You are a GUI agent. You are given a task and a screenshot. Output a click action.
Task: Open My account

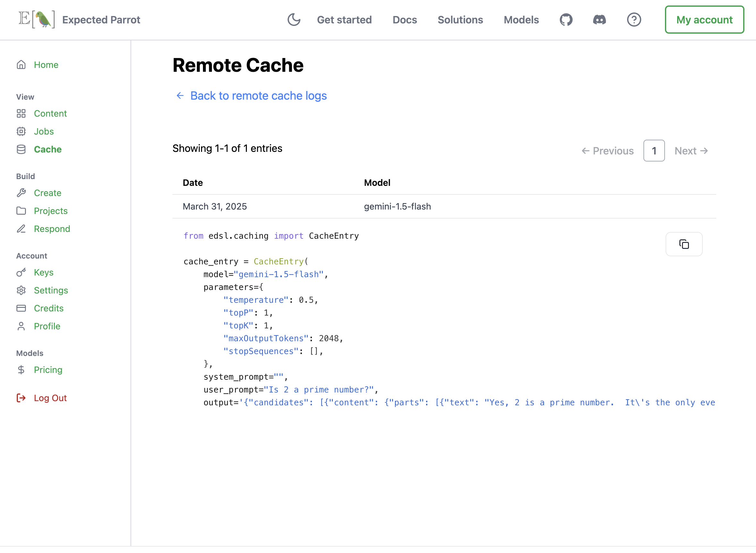(x=704, y=20)
